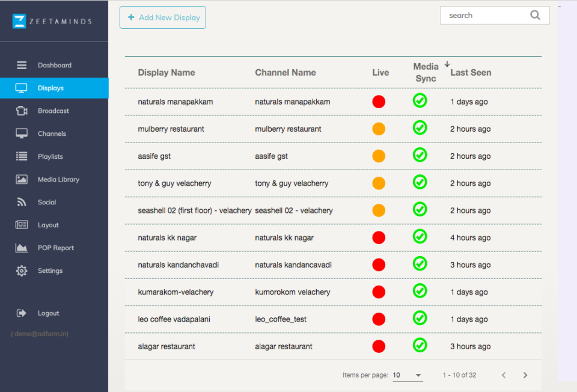Click the Add New Display button
Viewport: 577px width, 392px height.
163,17
